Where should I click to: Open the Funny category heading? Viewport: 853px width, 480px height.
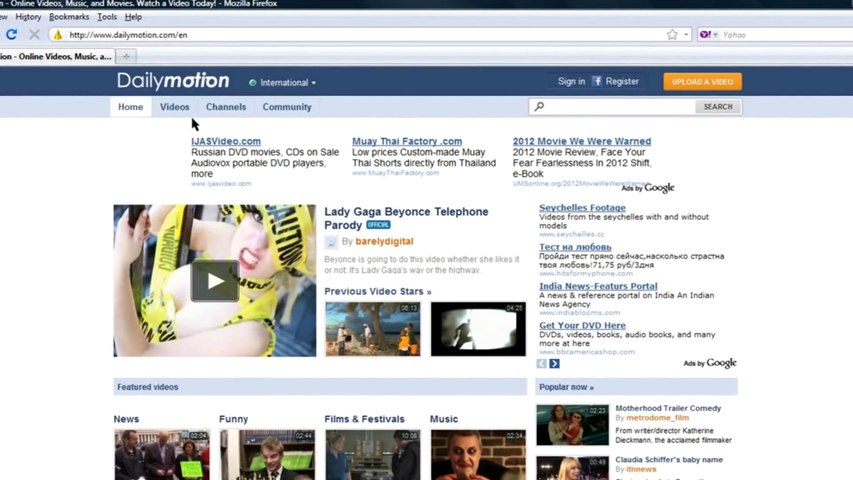click(x=233, y=419)
